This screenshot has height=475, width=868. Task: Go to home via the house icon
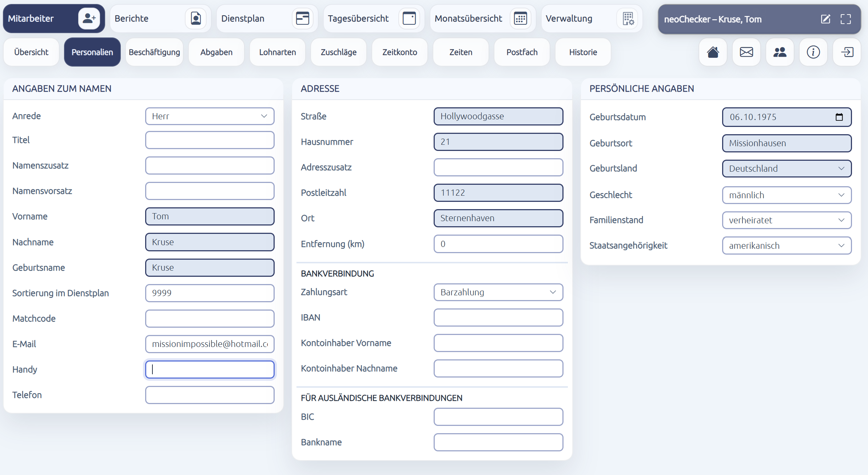tap(713, 52)
